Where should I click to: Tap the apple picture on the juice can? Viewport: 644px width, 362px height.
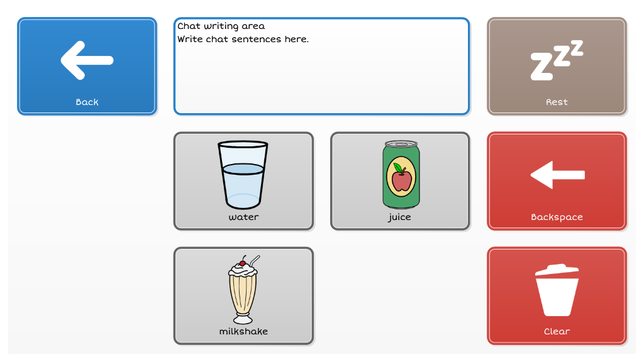pos(401,177)
